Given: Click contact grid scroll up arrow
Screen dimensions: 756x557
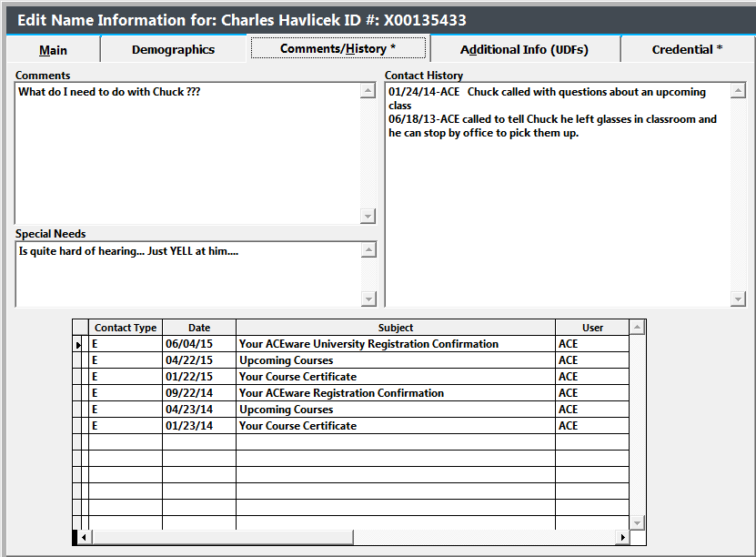Looking at the screenshot, I should [637, 328].
